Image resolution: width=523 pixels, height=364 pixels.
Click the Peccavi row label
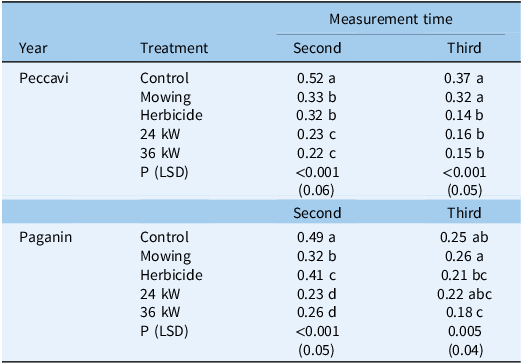pyautogui.click(x=44, y=78)
